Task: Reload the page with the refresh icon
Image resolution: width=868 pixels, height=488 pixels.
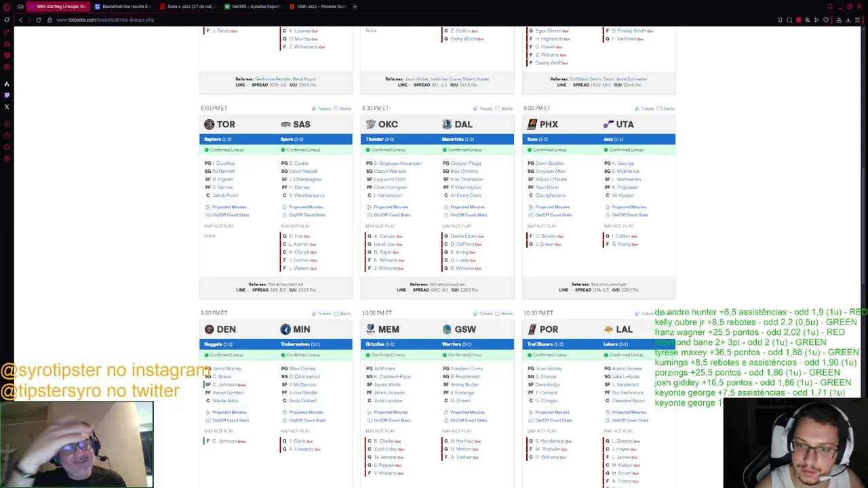Action: coord(39,20)
